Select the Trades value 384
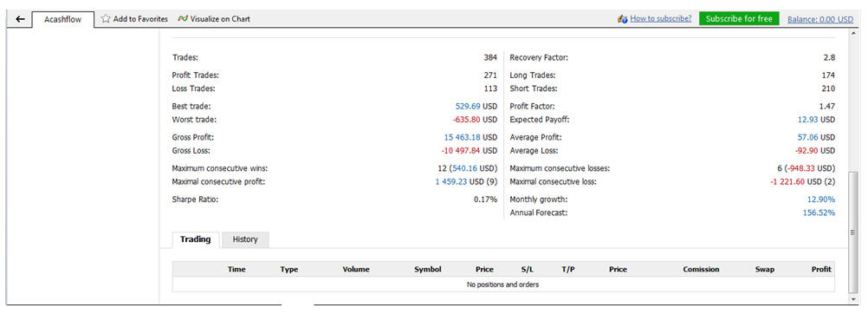 490,57
